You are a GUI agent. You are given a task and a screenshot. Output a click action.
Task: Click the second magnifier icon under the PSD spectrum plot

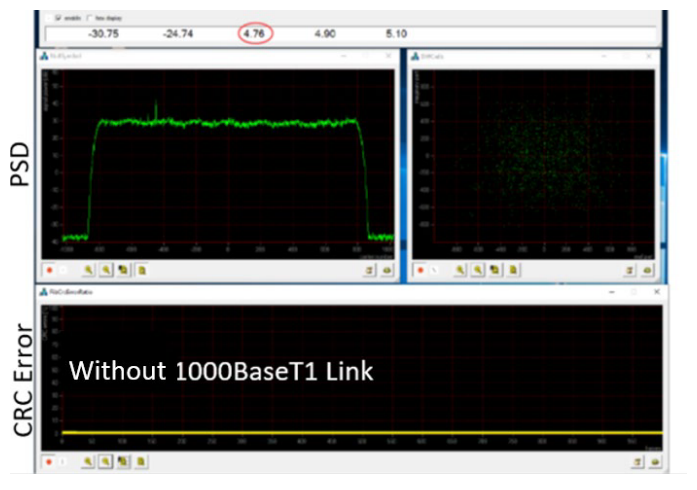[x=106, y=269]
